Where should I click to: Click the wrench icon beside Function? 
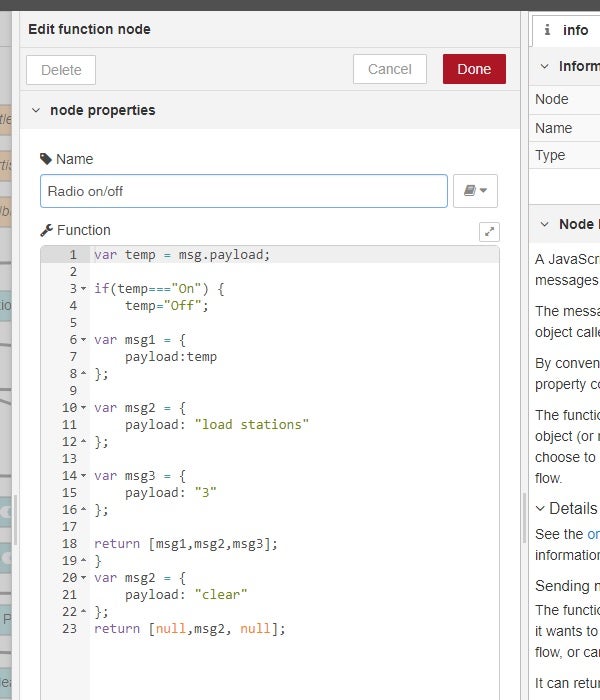(x=46, y=230)
